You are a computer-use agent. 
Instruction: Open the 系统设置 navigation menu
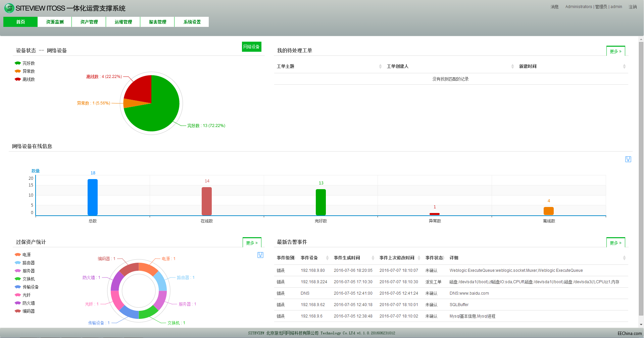click(x=192, y=22)
